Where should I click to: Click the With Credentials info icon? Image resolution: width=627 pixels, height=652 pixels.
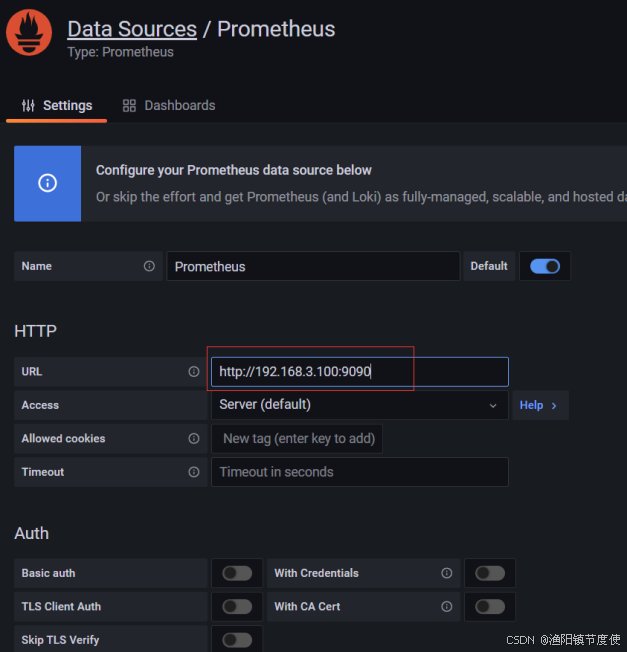pos(447,573)
